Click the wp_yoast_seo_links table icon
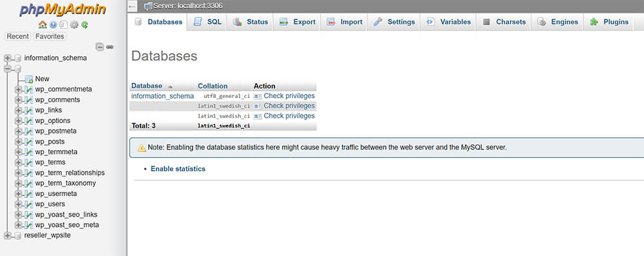Image resolution: width=644 pixels, height=256 pixels. [28, 215]
